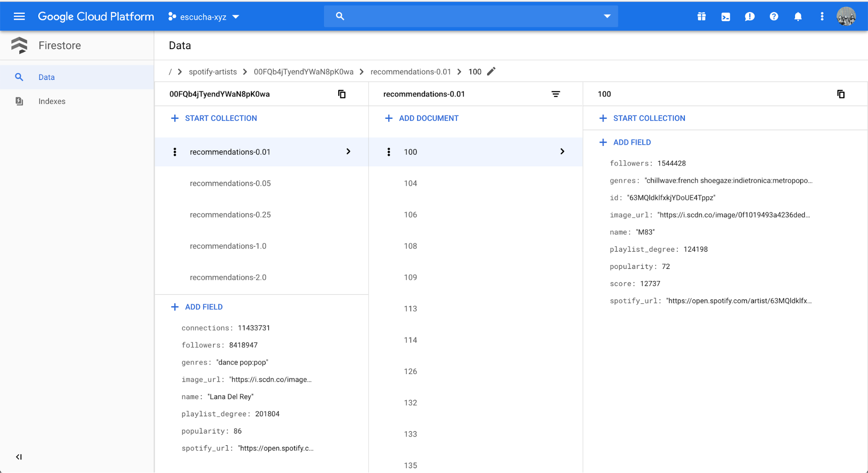Focus the top search input field
Screen dimensions: 868x473
coord(471,17)
